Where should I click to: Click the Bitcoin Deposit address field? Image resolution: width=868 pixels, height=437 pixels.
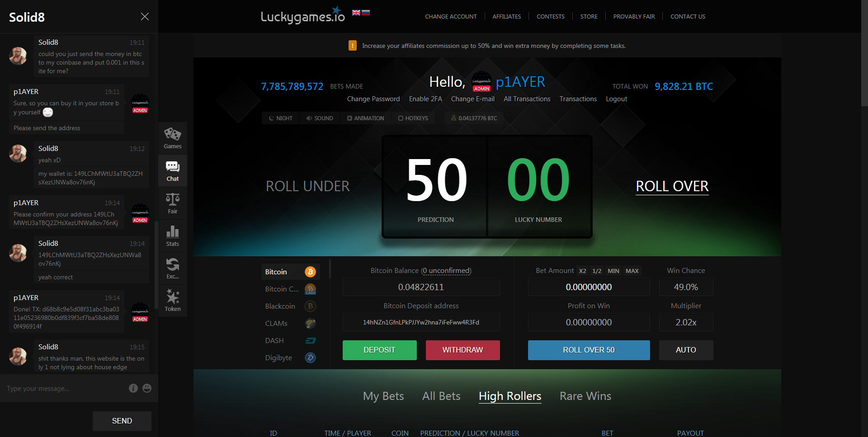pyautogui.click(x=421, y=323)
